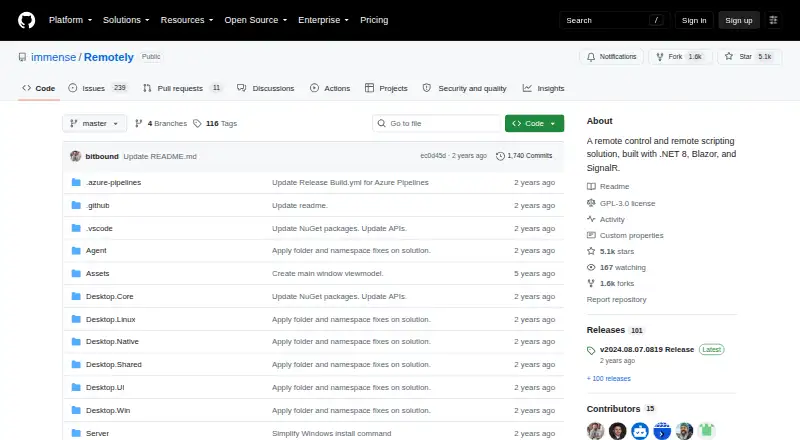Image resolution: width=800 pixels, height=440 pixels.
Task: Click the Sign up button
Action: (x=739, y=20)
